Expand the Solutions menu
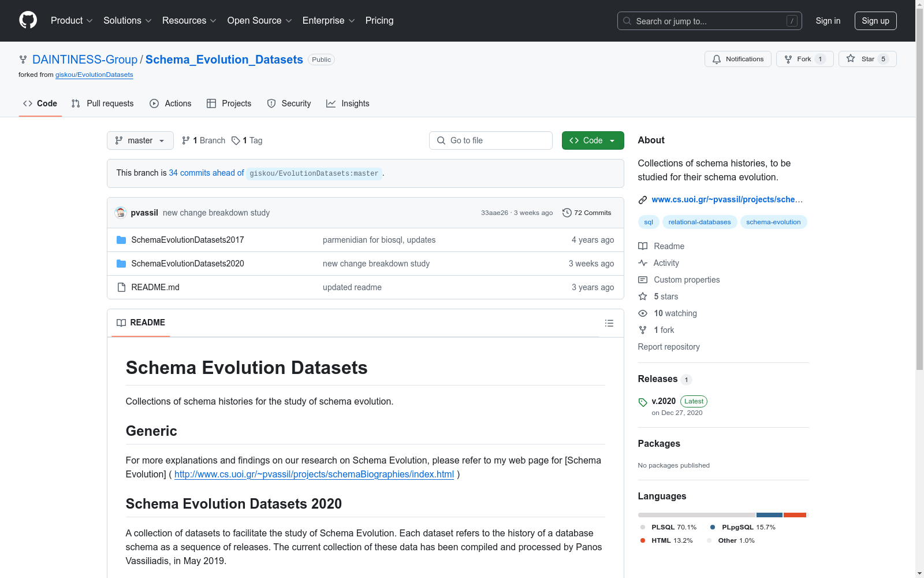The height and width of the screenshot is (578, 924). (x=127, y=21)
